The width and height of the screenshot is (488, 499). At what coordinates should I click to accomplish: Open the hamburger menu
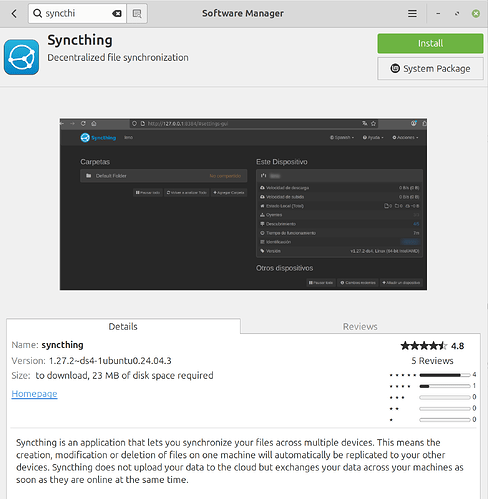click(412, 13)
